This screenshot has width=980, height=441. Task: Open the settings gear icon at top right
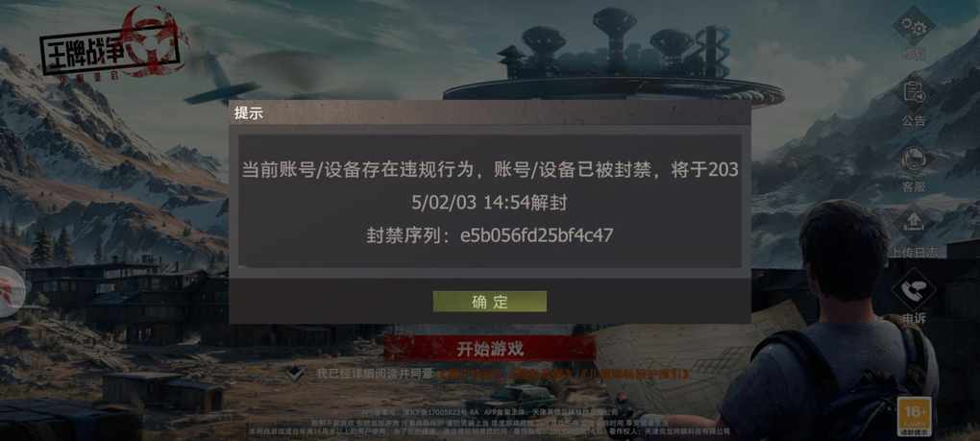pos(913,27)
